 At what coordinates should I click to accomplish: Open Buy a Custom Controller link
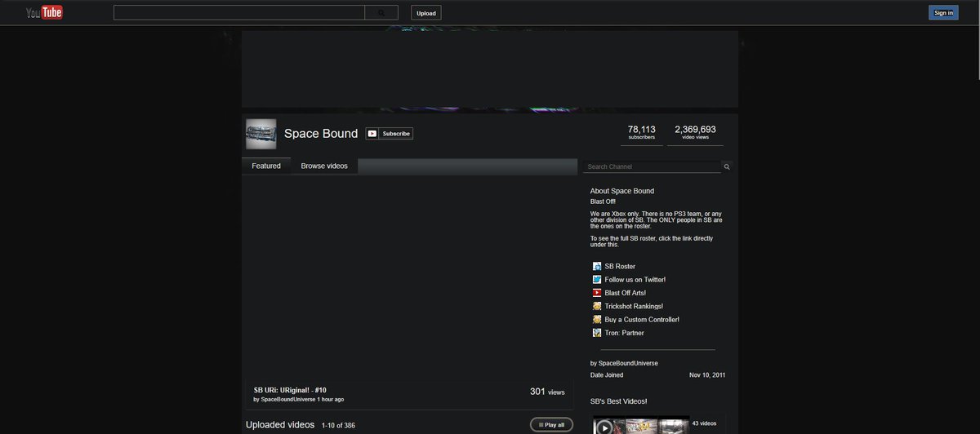(642, 320)
